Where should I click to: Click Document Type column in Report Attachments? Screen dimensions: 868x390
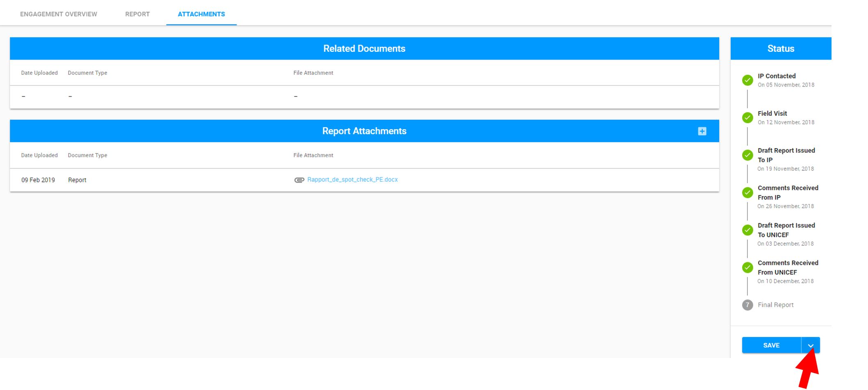pos(87,155)
